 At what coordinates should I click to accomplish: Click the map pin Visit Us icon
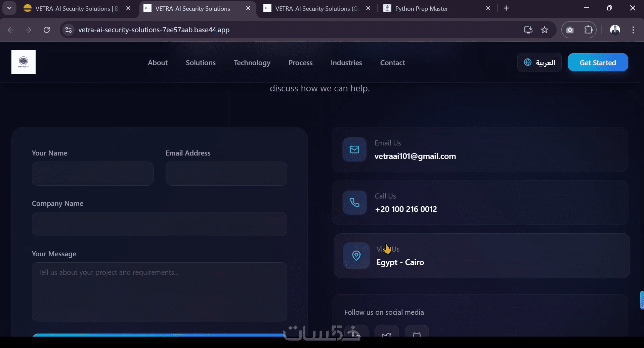click(x=356, y=256)
